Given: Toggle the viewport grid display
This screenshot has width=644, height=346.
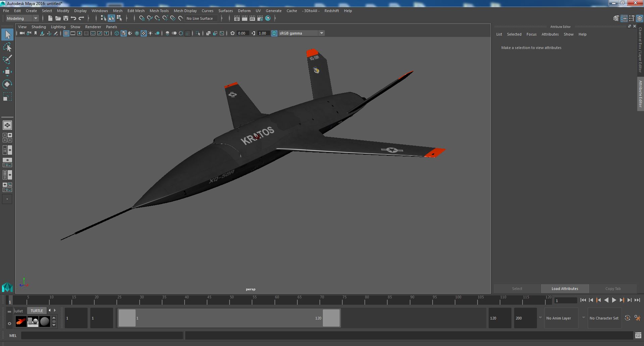Looking at the screenshot, I should click(66, 33).
